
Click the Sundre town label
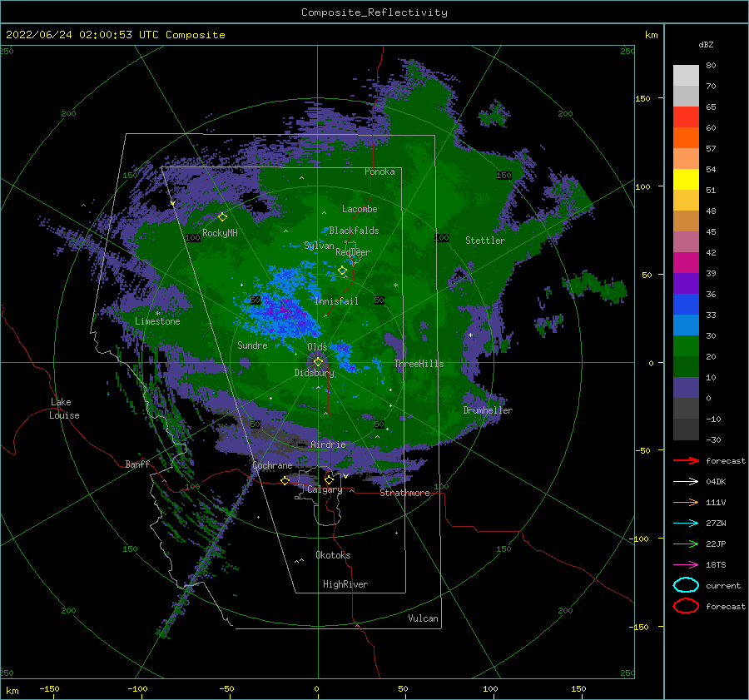[x=252, y=345]
